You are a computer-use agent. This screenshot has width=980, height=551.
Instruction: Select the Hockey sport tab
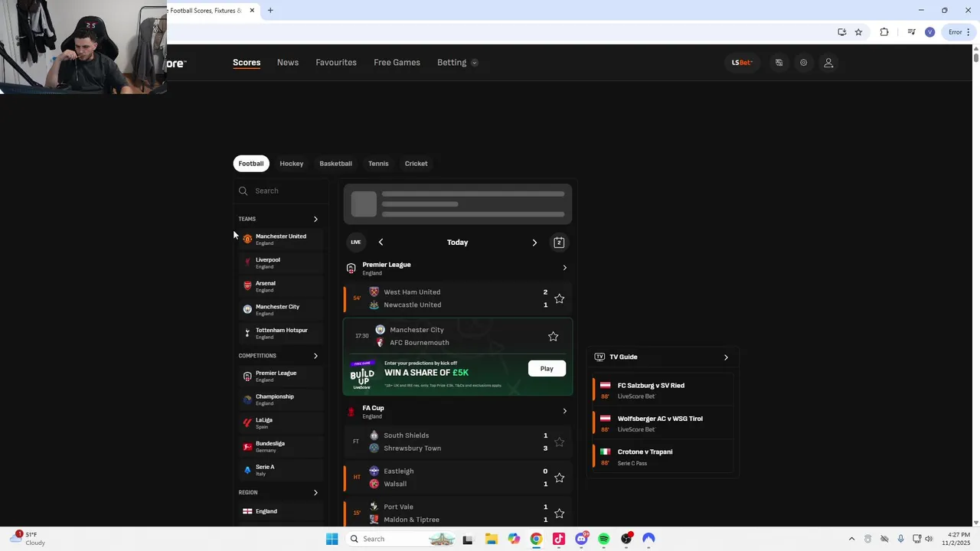[x=292, y=163]
